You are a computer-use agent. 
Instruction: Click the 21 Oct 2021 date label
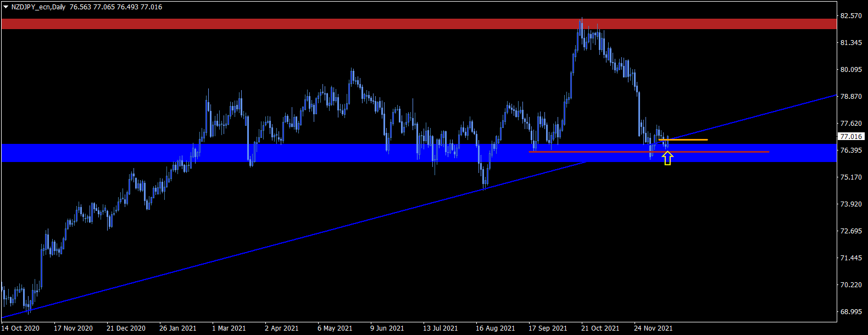600,328
